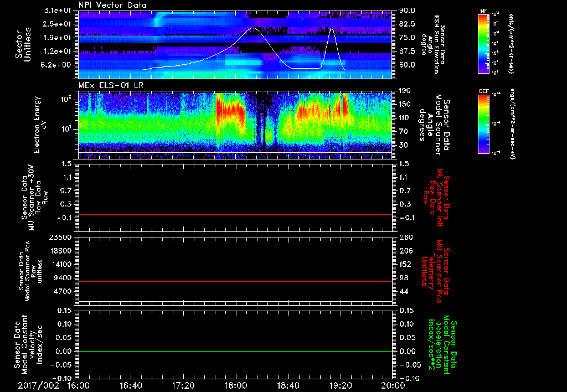Click the 9400 scanner position tick label
The width and height of the screenshot is (567, 392).
coord(63,278)
